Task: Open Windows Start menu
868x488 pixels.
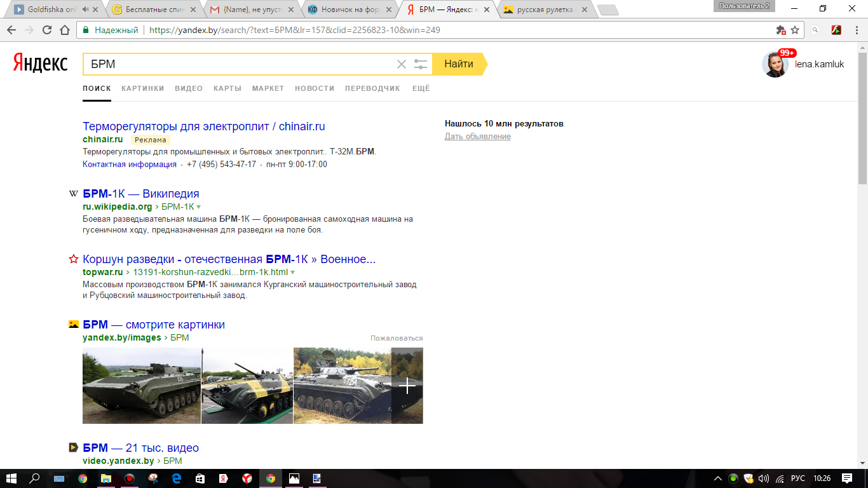Action: 11,478
